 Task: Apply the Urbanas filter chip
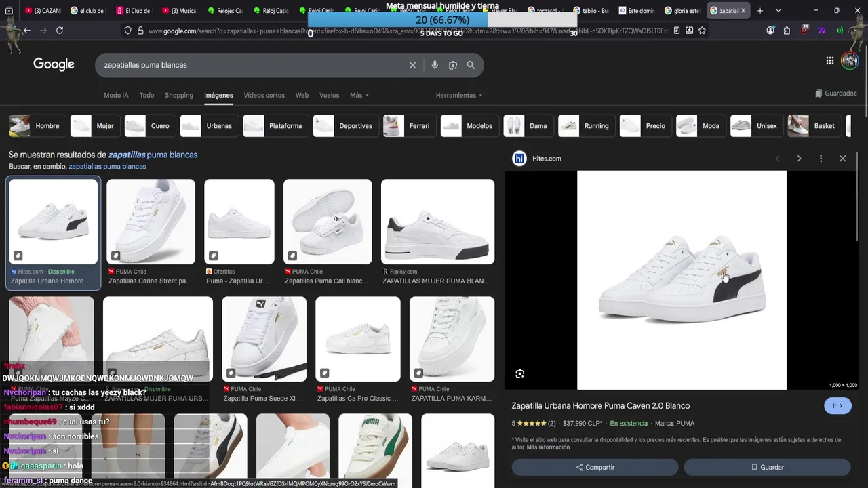coord(210,126)
